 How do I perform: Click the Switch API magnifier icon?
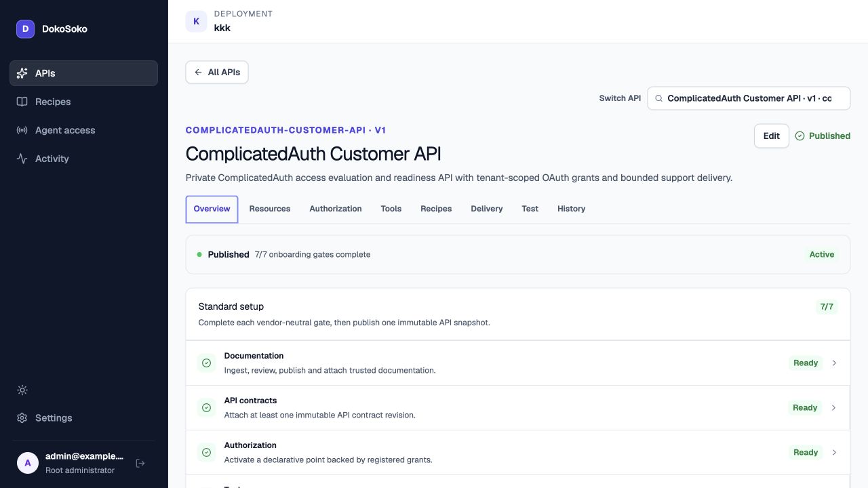[658, 98]
